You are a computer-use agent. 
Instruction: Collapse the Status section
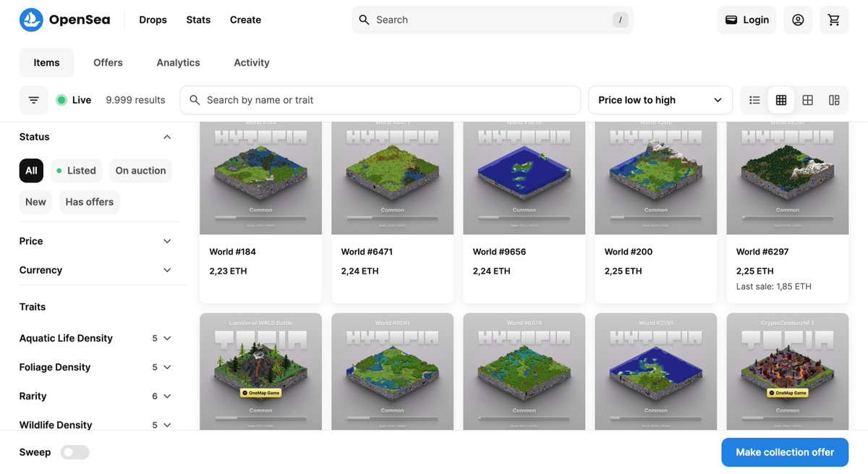pyautogui.click(x=96, y=137)
